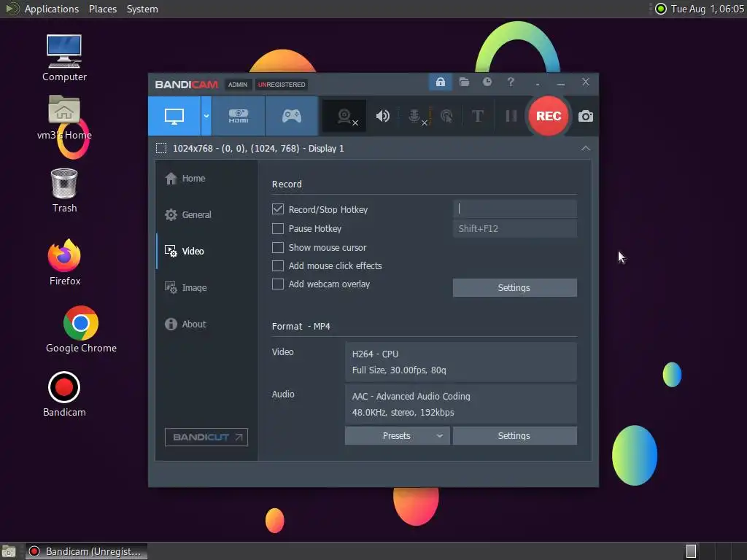Toggle microphone icon in toolbar
This screenshot has height=560, width=747.
click(x=416, y=116)
